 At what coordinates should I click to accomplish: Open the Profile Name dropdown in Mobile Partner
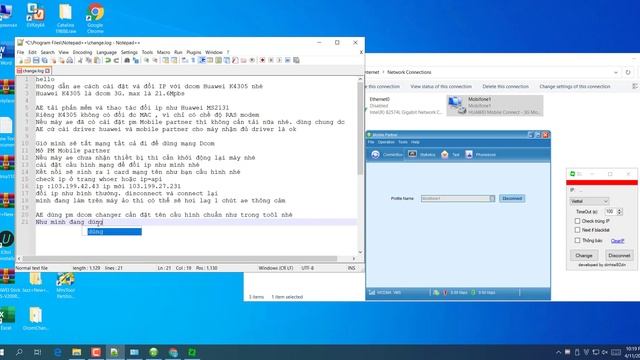[x=492, y=198]
